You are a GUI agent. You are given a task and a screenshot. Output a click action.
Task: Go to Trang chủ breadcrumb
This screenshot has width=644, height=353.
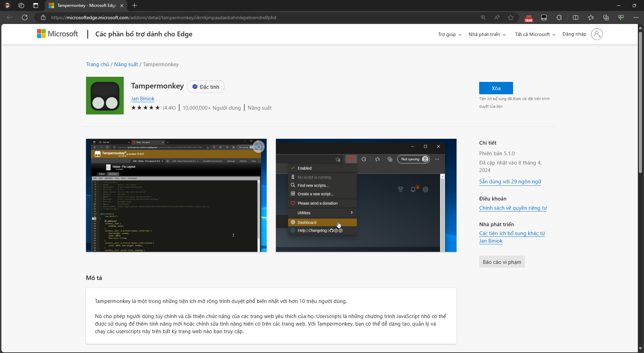97,64
